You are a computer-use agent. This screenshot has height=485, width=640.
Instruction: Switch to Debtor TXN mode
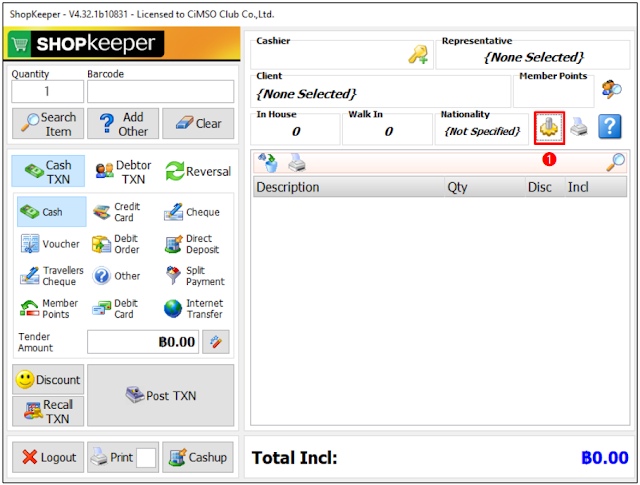click(123, 171)
